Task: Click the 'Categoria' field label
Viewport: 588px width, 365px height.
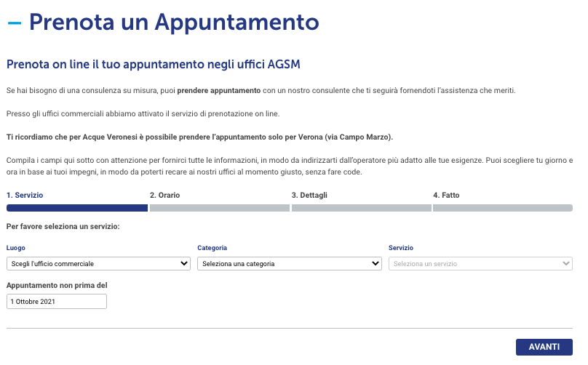Action: point(212,248)
